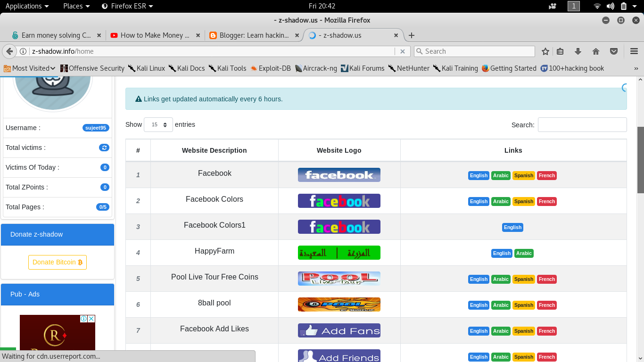Click the Donate Bitcoin button

click(x=58, y=262)
